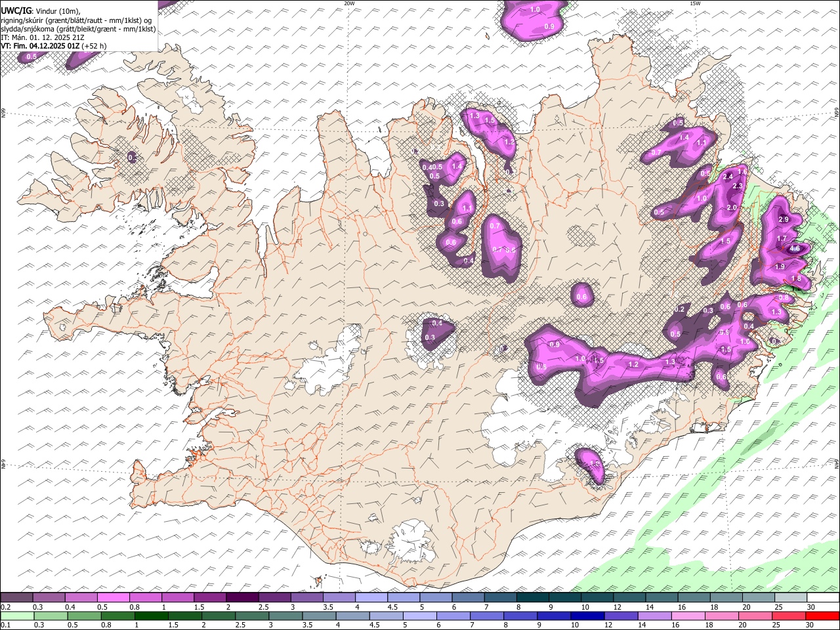
Task: Select the violet rain swatch starting at 14
Action: [x=654, y=616]
